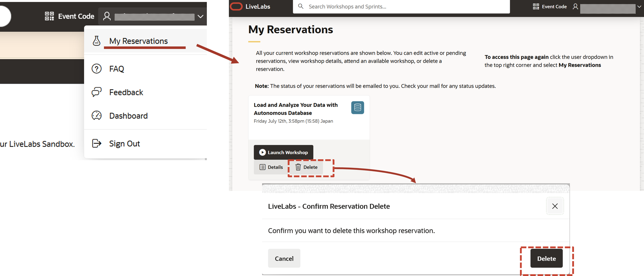Click the QR code icon in left header
The width and height of the screenshot is (644, 276).
(x=49, y=16)
